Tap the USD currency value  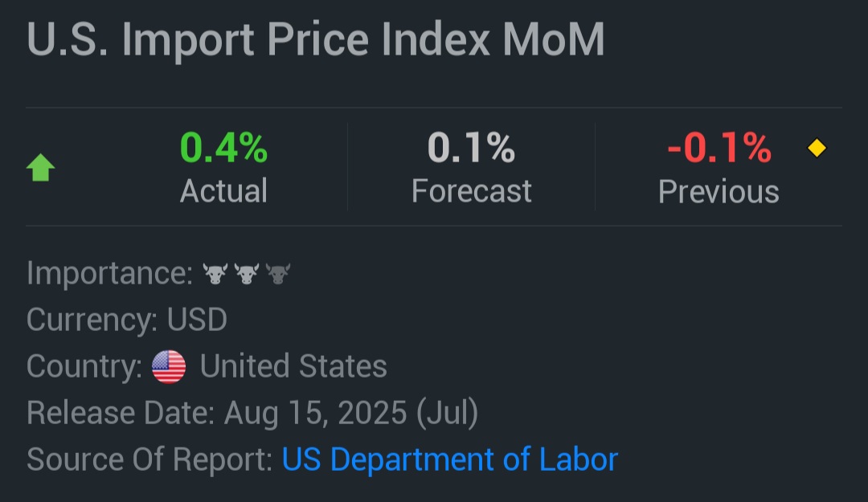tap(197, 320)
